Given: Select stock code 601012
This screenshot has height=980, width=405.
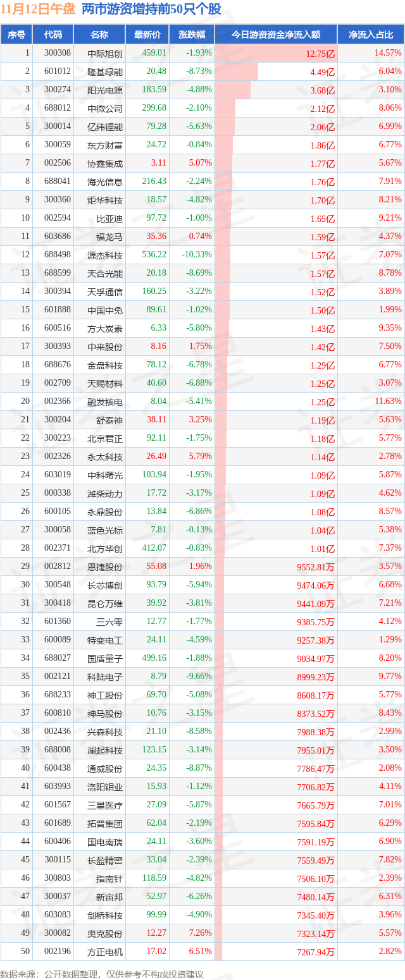Looking at the screenshot, I should pos(58,72).
